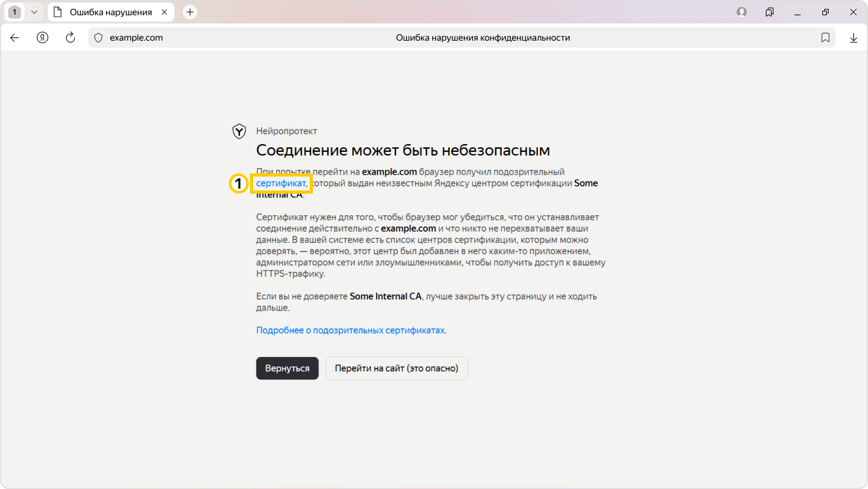Open the user profile icon
Screen dimensions: 868x489
(x=741, y=12)
